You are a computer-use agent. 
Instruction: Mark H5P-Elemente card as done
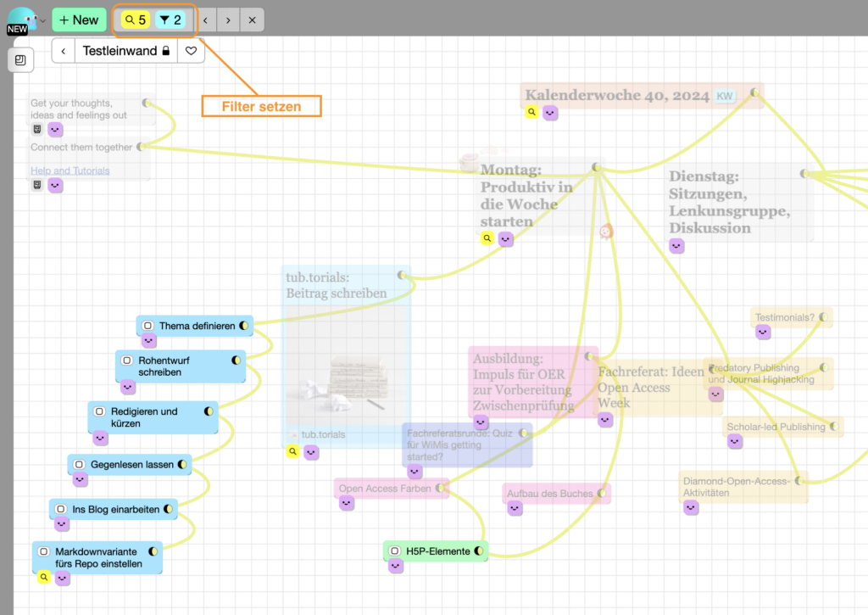(x=394, y=551)
